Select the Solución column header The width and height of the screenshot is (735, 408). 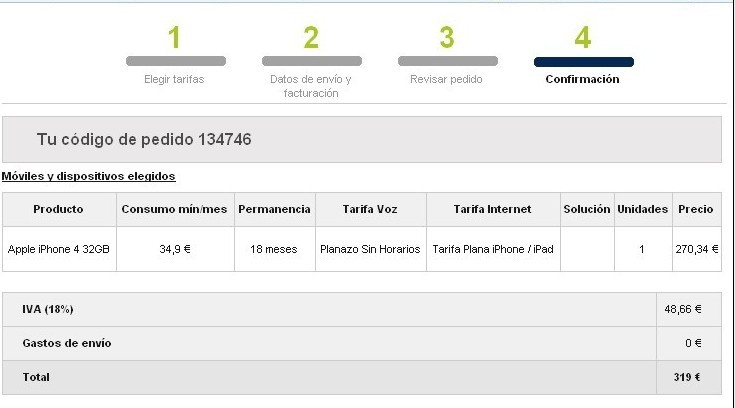[586, 209]
